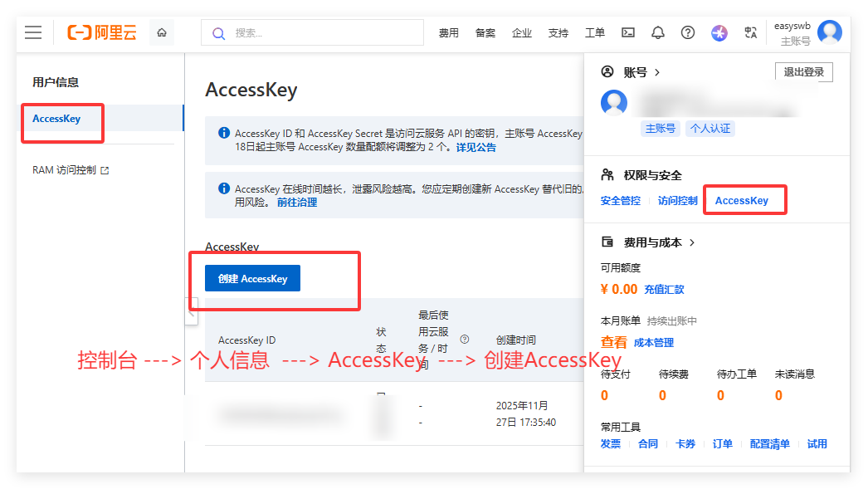The image size is (868, 489).
Task: Open the 合同 tool link
Action: [x=647, y=444]
